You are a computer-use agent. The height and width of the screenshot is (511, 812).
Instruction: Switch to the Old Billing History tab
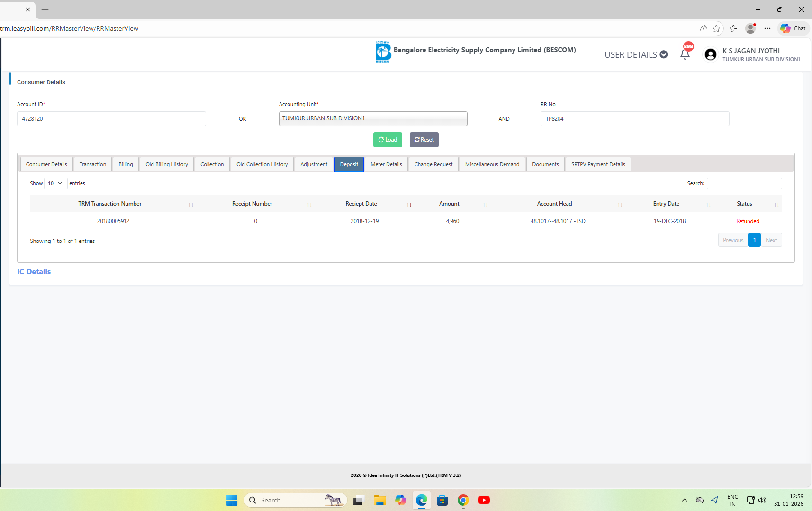(x=167, y=164)
